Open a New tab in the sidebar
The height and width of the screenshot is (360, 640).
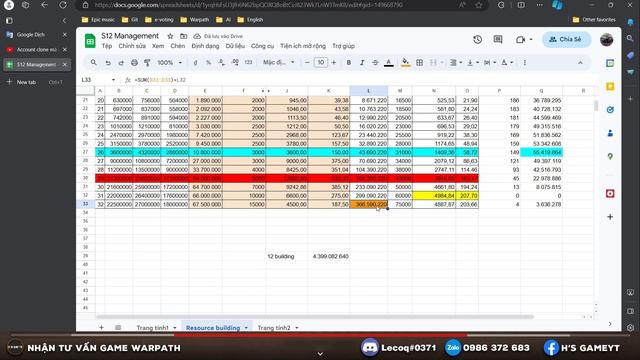(x=27, y=82)
